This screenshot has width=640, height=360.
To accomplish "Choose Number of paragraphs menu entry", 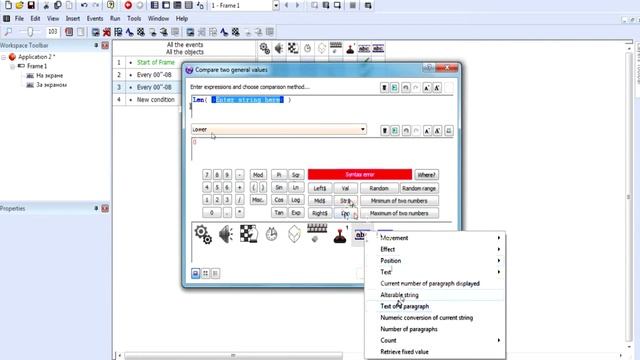I will [435, 329].
